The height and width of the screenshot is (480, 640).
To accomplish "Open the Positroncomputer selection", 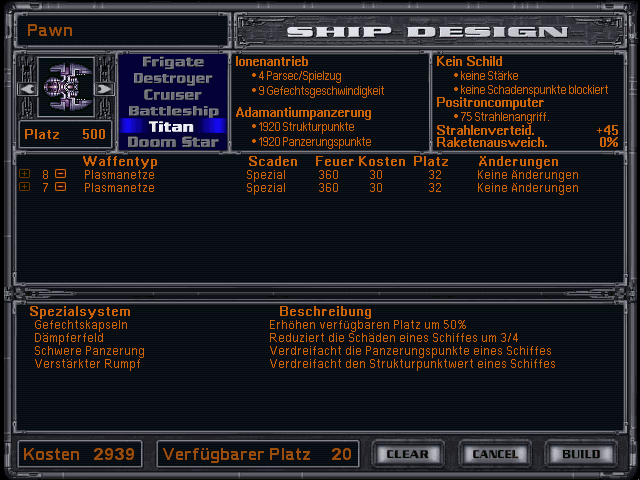I will [489, 102].
